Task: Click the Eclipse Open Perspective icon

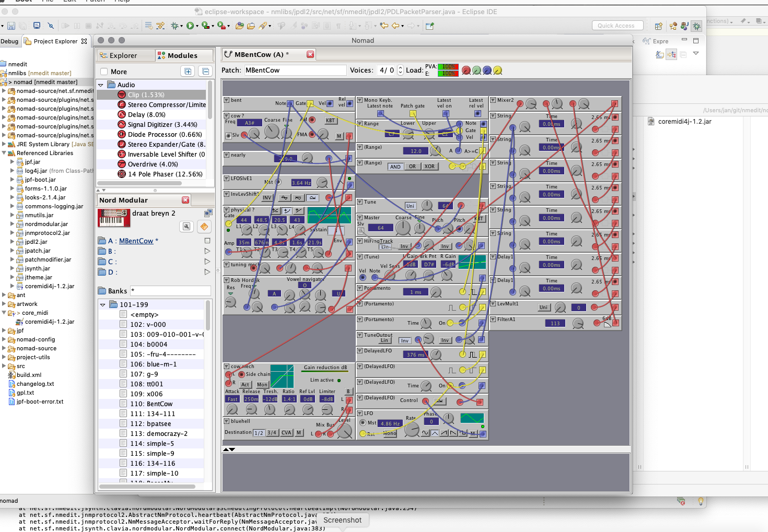Action: [x=659, y=26]
